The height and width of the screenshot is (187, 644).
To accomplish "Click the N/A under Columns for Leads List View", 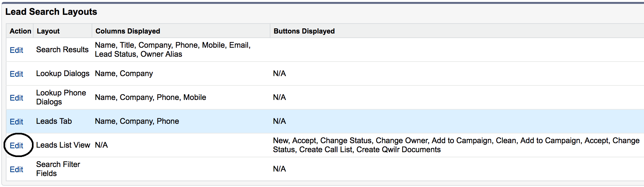I will 101,145.
